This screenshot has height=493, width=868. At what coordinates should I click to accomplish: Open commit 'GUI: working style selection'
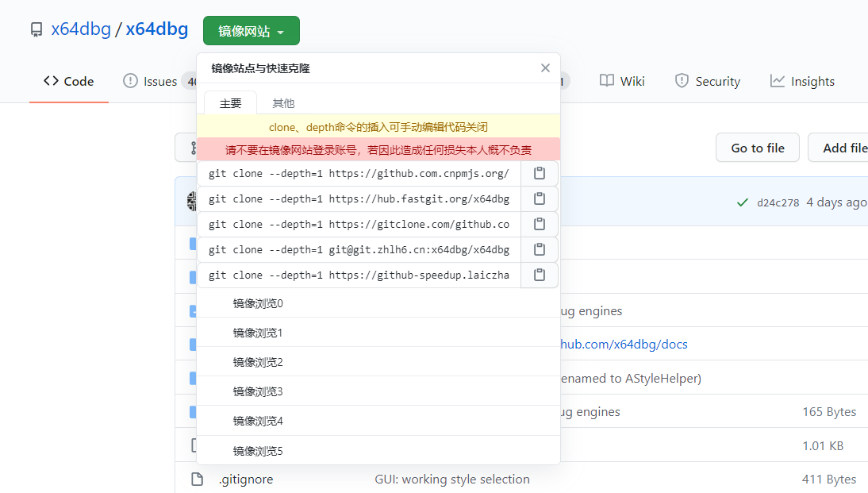coord(451,480)
